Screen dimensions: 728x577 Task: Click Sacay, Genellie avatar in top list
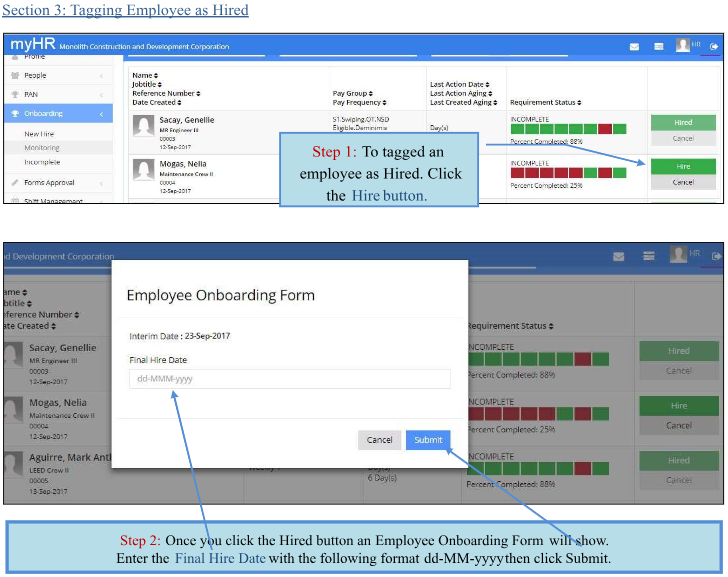point(143,125)
